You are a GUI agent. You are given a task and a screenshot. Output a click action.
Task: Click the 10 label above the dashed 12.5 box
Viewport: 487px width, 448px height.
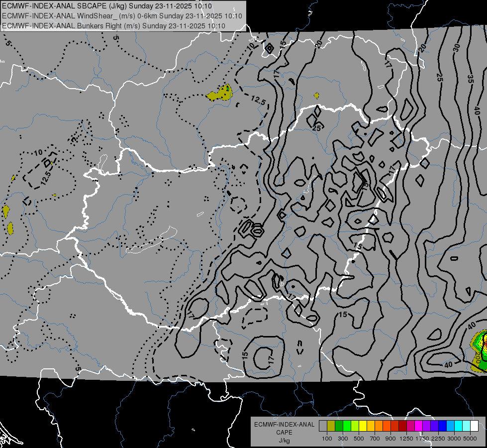38,153
